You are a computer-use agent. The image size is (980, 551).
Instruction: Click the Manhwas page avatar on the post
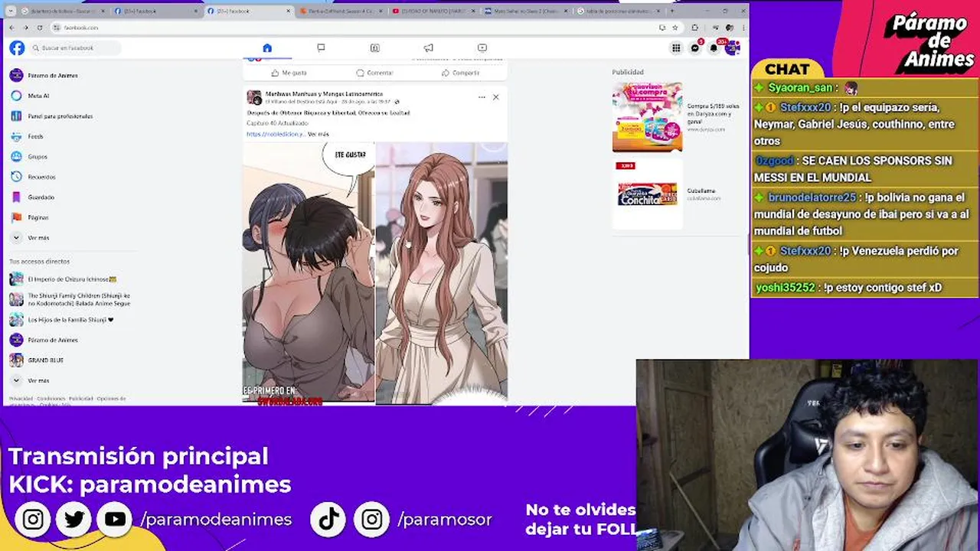[254, 97]
